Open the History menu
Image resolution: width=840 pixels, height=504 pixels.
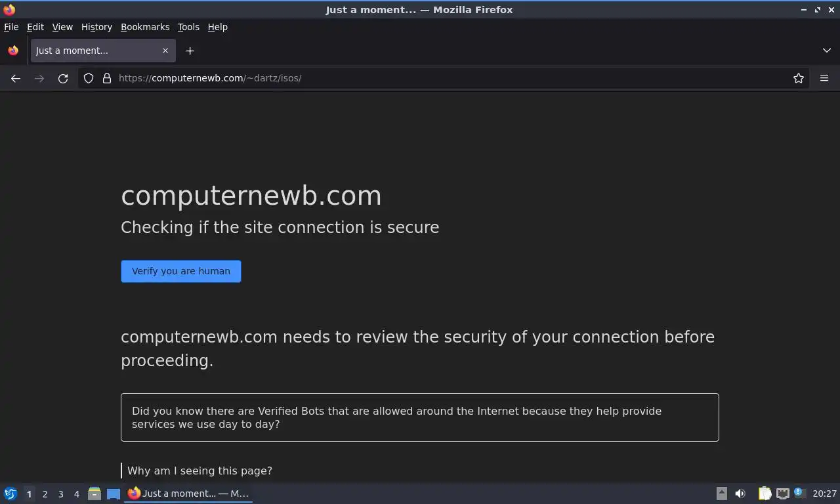[x=96, y=27]
